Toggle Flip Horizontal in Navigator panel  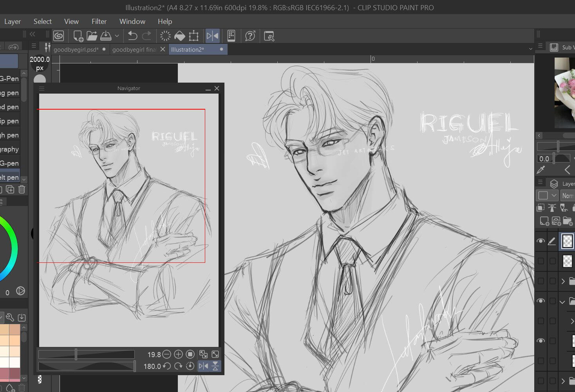pyautogui.click(x=204, y=366)
